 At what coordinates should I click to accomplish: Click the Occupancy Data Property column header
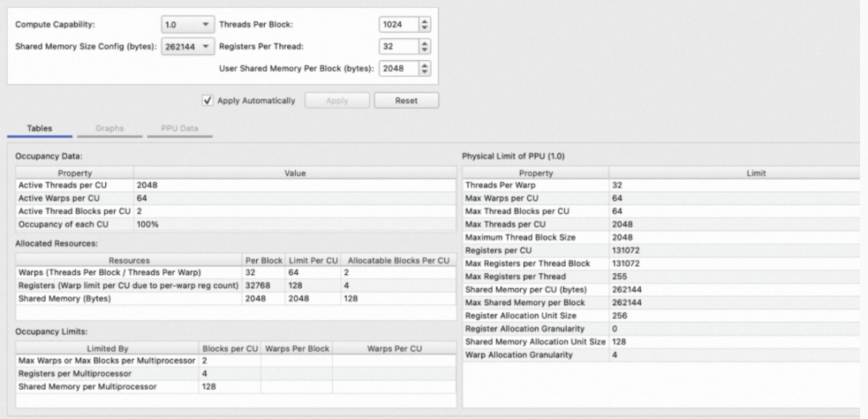[x=74, y=173]
